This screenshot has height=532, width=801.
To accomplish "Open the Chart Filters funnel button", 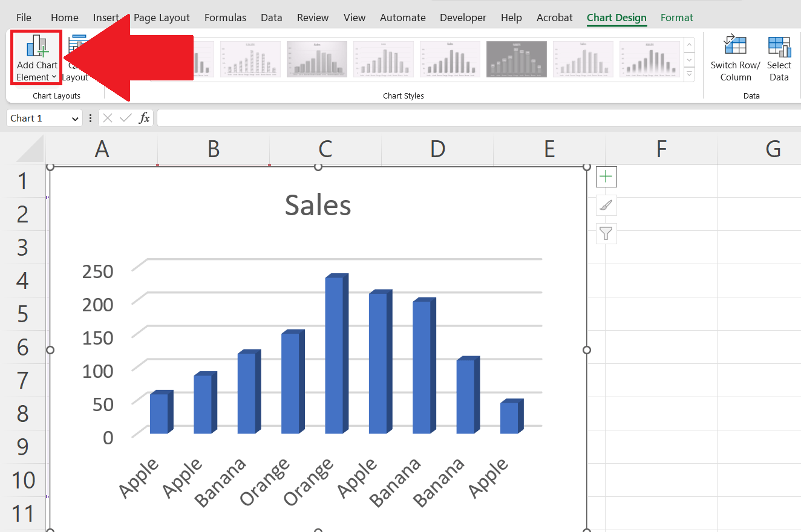I will pos(606,233).
